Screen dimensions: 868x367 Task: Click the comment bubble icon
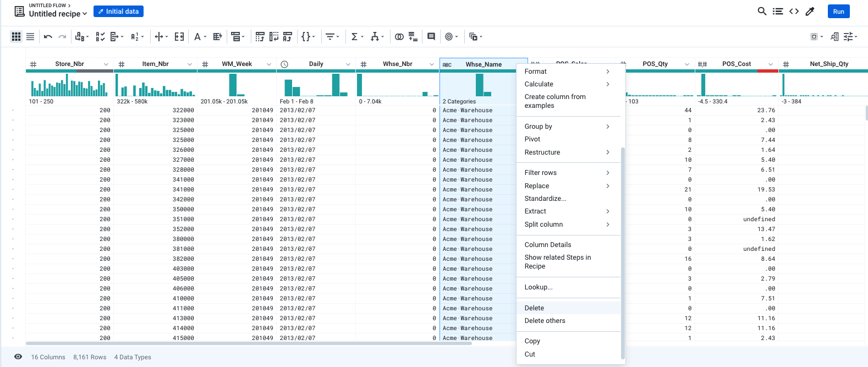click(431, 37)
